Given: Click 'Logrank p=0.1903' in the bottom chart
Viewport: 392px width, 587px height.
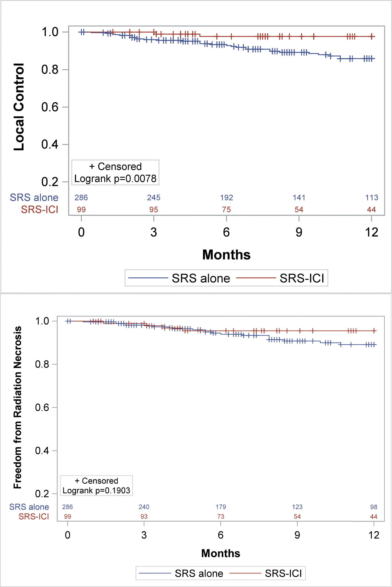Looking at the screenshot, I should point(96,490).
